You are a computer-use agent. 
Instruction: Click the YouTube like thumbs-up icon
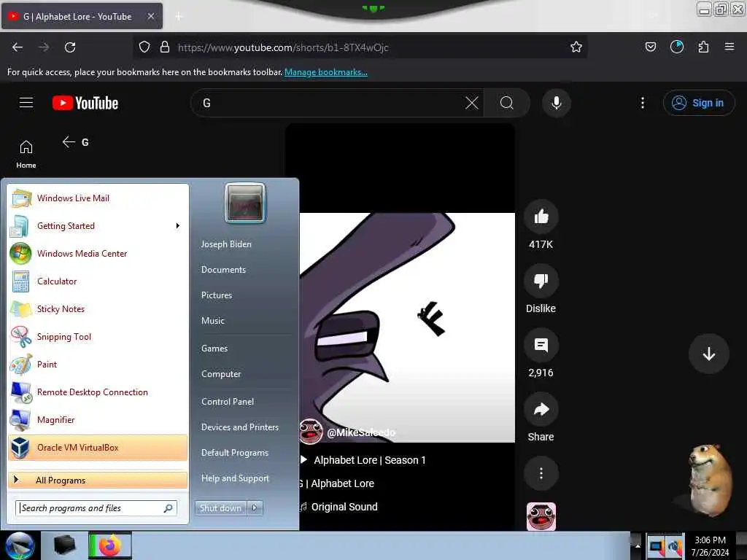point(541,217)
